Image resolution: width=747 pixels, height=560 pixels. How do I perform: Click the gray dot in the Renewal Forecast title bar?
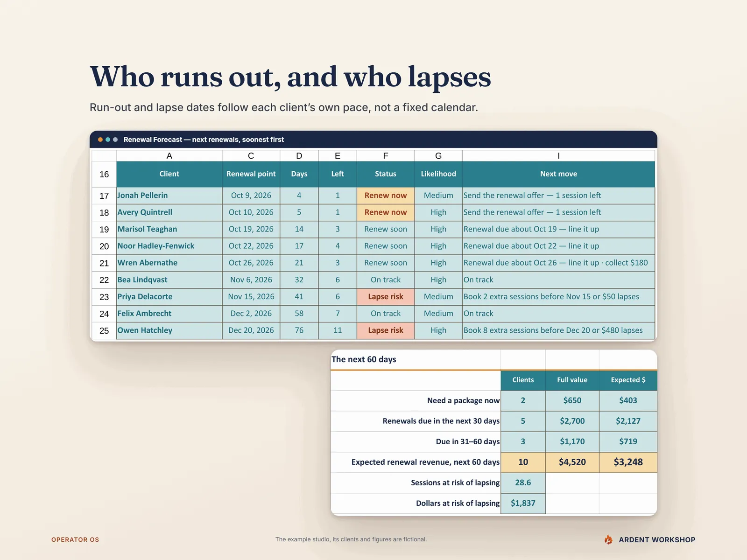115,140
